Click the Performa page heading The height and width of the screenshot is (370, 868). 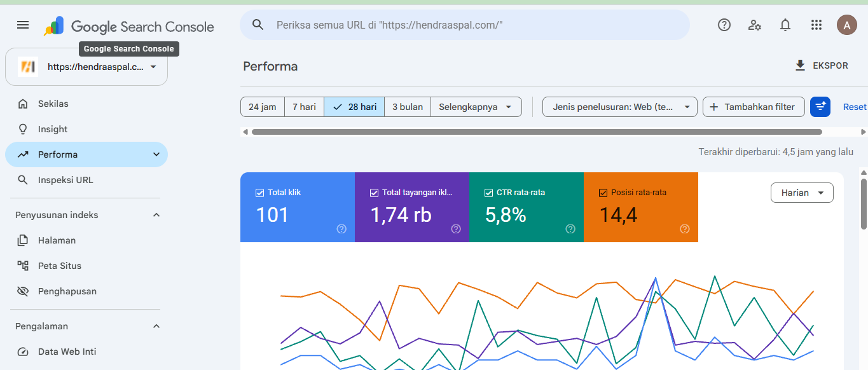[270, 66]
